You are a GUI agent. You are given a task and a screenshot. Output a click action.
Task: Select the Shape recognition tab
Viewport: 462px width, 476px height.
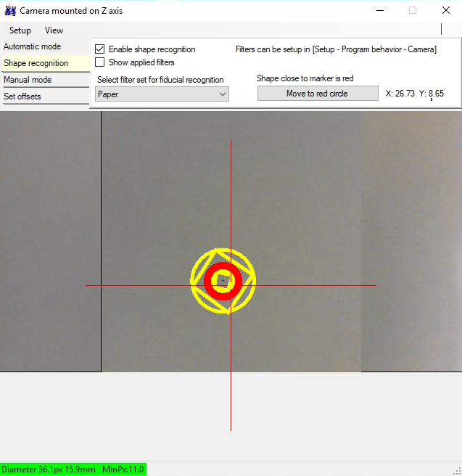(x=45, y=63)
